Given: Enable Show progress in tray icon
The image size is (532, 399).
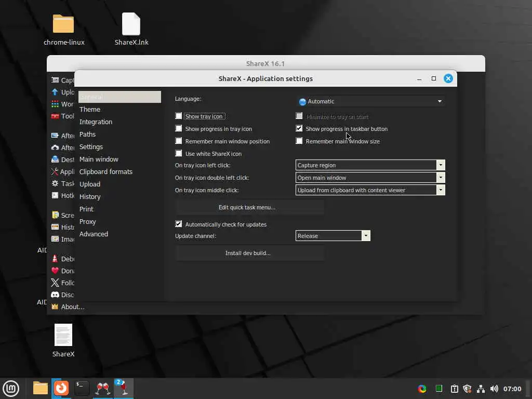Looking at the screenshot, I should [x=179, y=129].
